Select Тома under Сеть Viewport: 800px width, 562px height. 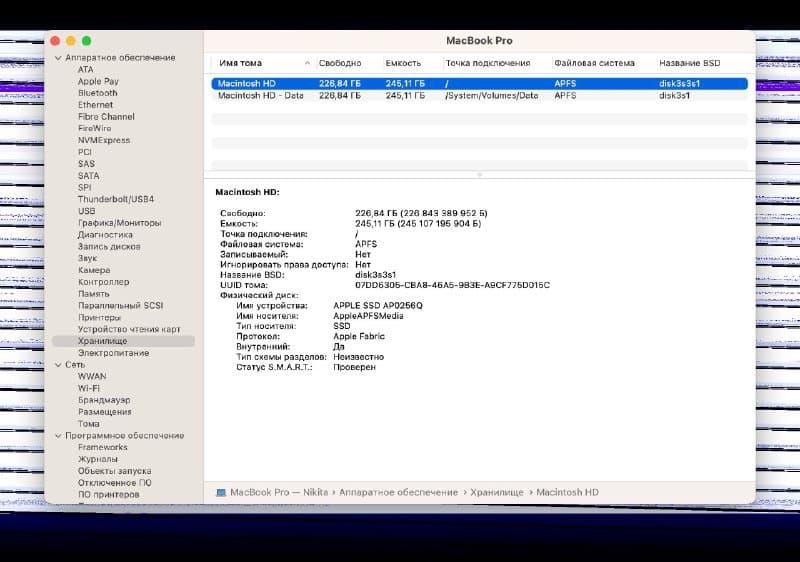(89, 424)
